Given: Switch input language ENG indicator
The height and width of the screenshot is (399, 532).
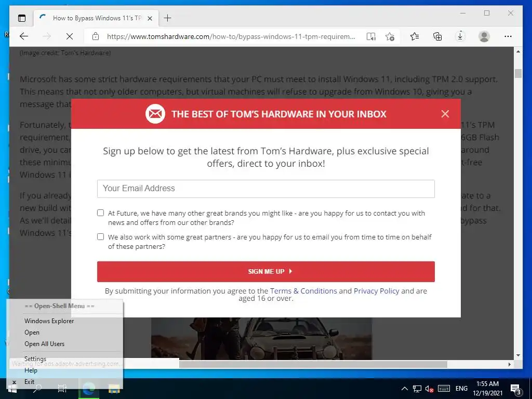Looking at the screenshot, I should [461, 389].
